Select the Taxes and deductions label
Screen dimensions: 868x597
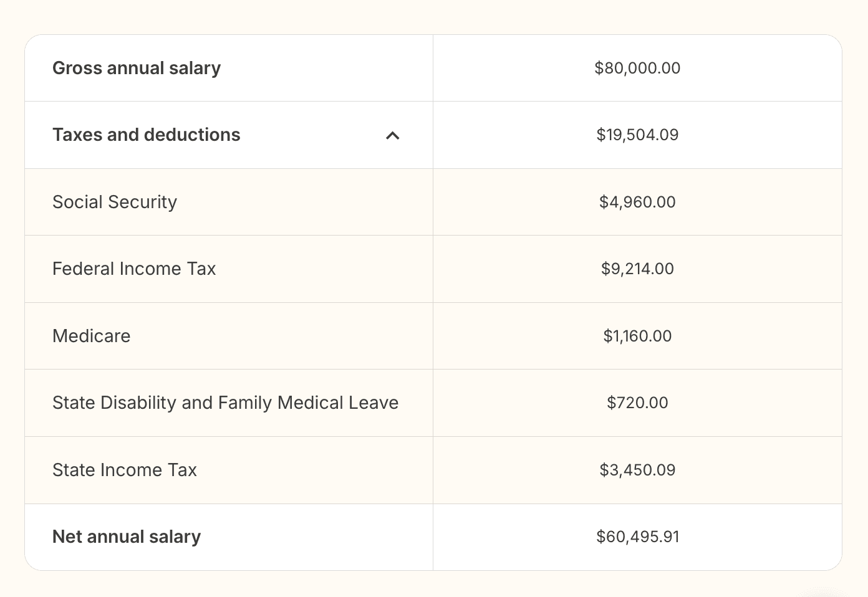(147, 135)
